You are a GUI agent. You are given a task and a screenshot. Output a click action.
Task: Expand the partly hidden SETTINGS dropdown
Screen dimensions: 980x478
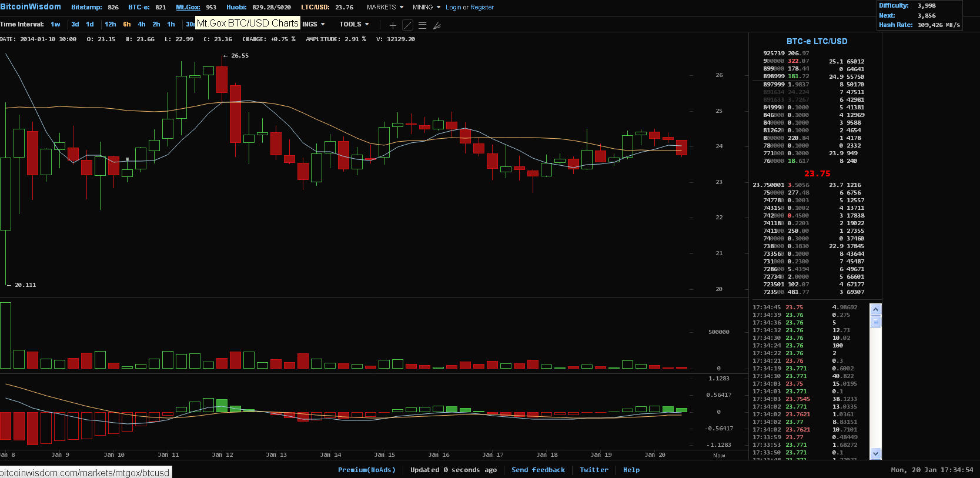point(313,24)
